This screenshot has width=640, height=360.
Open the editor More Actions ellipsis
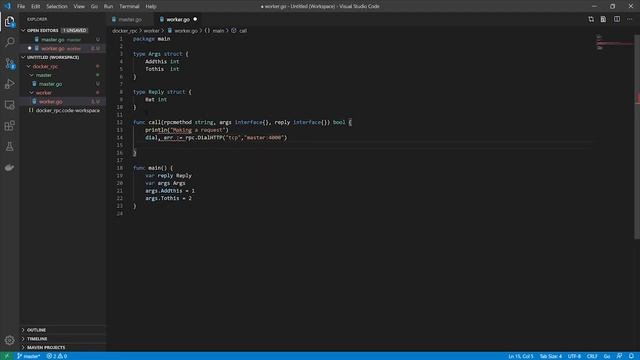coord(629,19)
